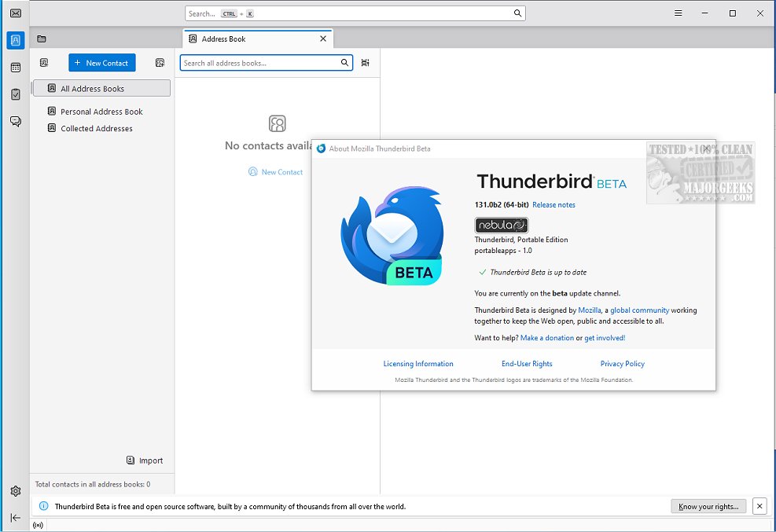Open Settings via the gear icon
776x532 pixels.
16,491
